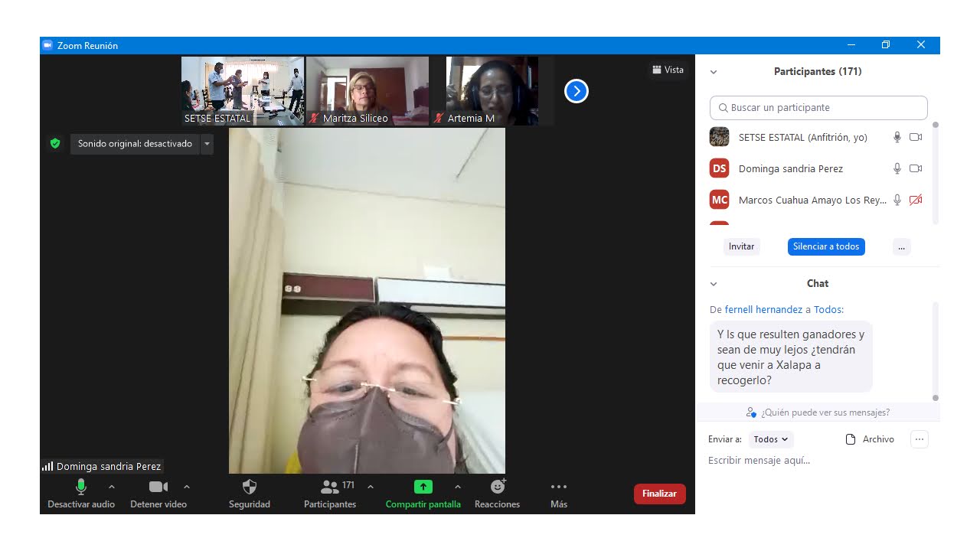Toggle microphone for SETSE ESTATAL
This screenshot has height=551, width=980.
coord(897,137)
